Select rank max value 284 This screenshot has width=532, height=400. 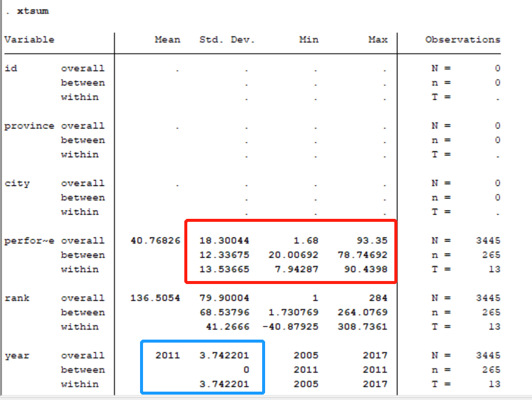tap(378, 298)
